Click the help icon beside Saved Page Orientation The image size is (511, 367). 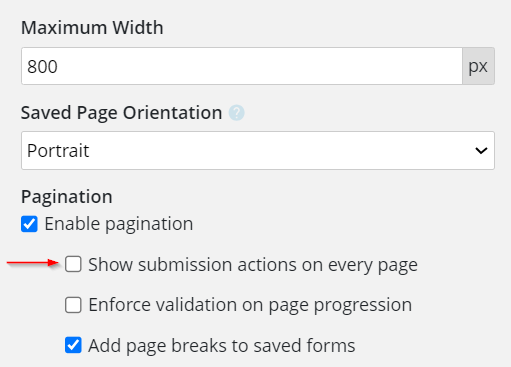[x=237, y=113]
